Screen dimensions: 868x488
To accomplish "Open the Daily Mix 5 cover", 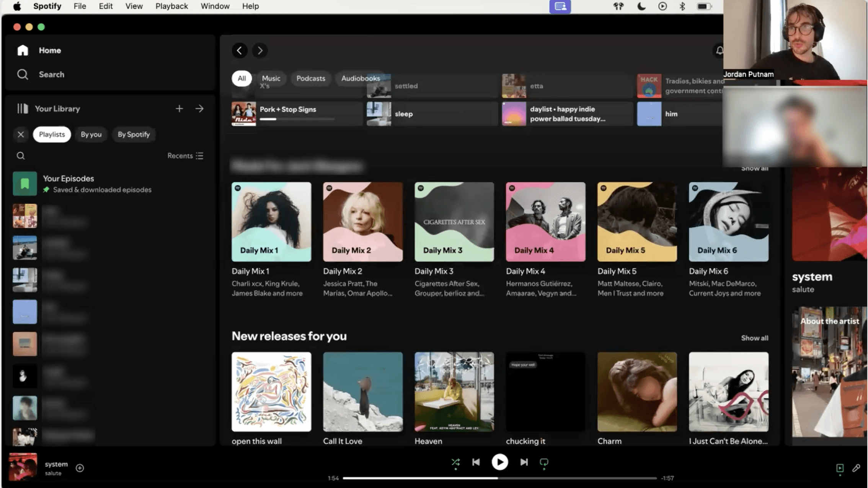I will pyautogui.click(x=637, y=222).
